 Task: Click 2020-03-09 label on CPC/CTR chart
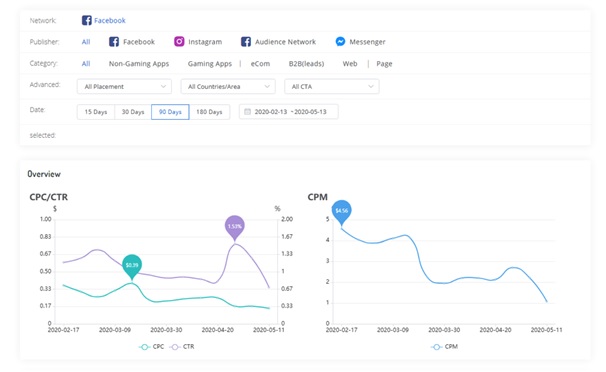(x=115, y=330)
